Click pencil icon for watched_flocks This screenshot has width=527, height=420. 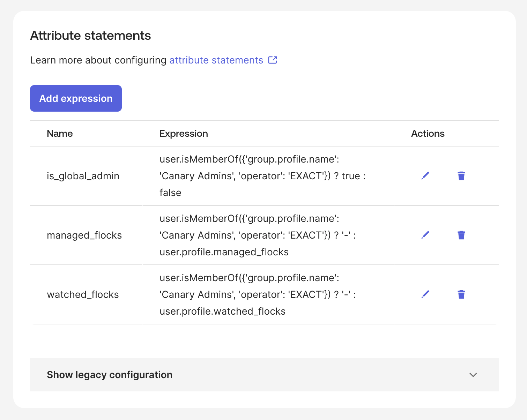(x=425, y=294)
